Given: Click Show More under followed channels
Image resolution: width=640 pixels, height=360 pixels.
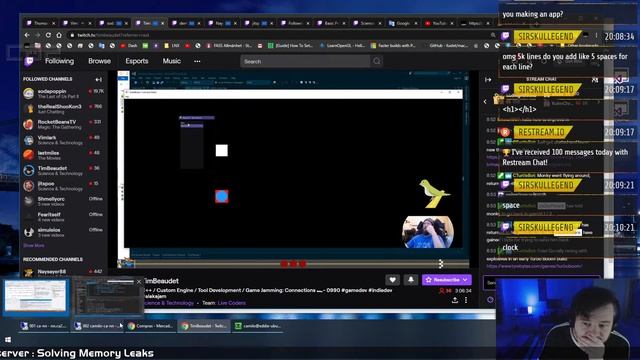Looking at the screenshot, I should (x=34, y=245).
